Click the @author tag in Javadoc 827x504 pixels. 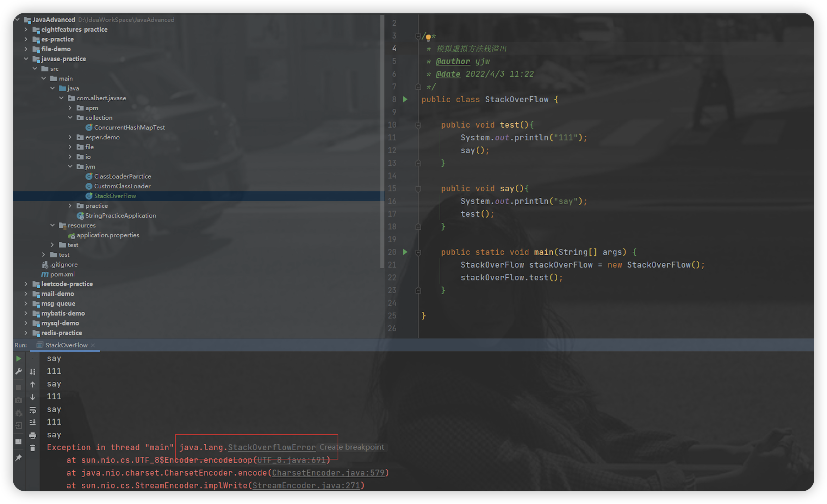pos(453,61)
